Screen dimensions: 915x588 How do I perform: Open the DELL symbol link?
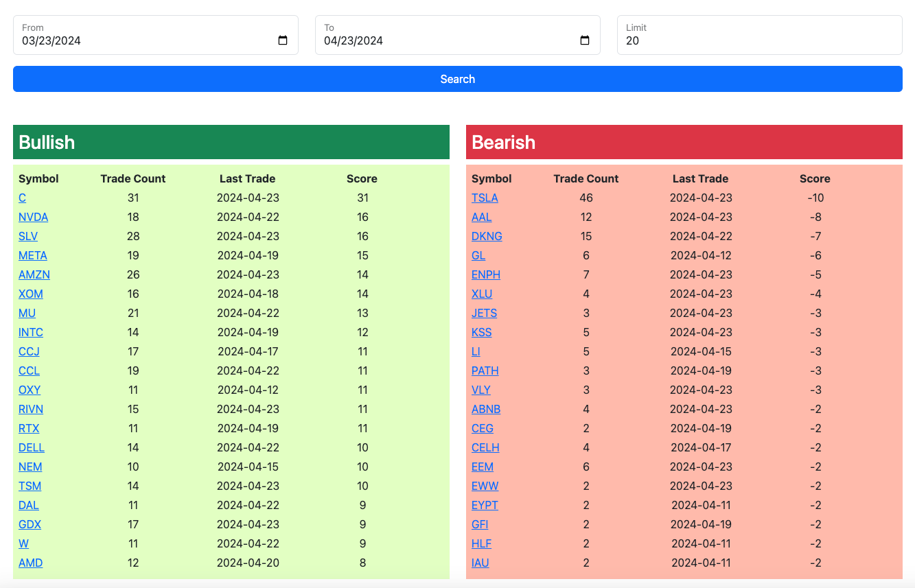[32, 447]
